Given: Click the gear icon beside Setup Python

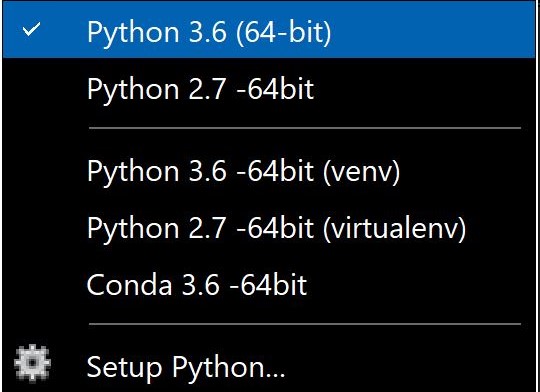Looking at the screenshot, I should [32, 363].
